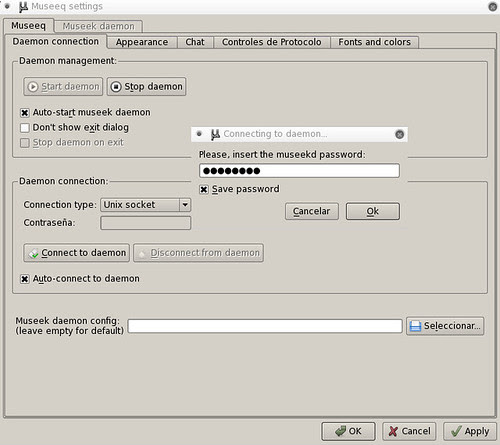500x445 pixels.
Task: Uncheck Auto-start museek daemon
Action: [x=25, y=113]
